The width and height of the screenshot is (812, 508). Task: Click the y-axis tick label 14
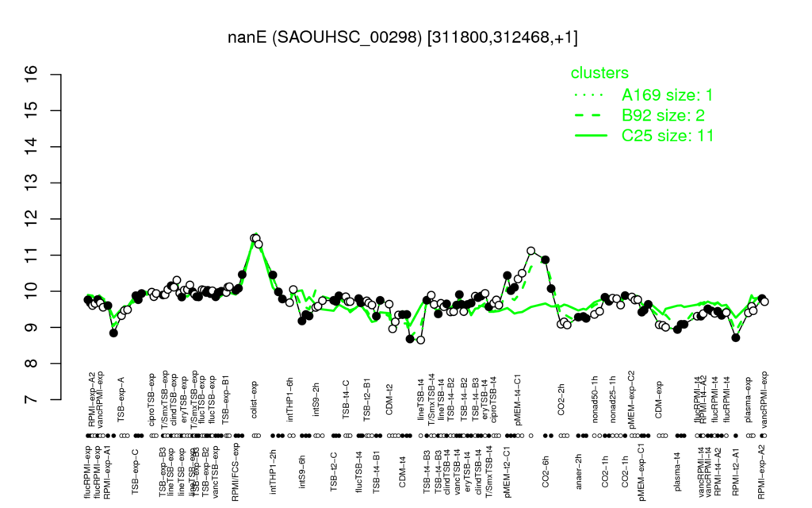click(32, 147)
